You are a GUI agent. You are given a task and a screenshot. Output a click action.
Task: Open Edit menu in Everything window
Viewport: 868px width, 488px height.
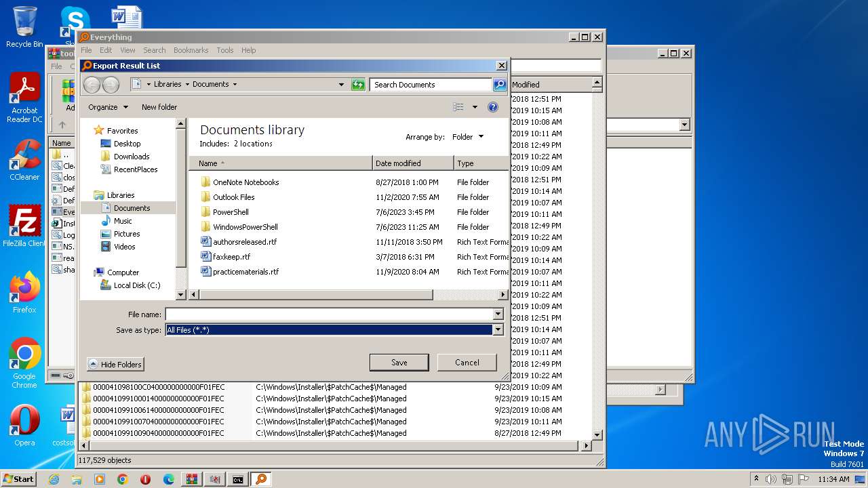[x=106, y=50]
